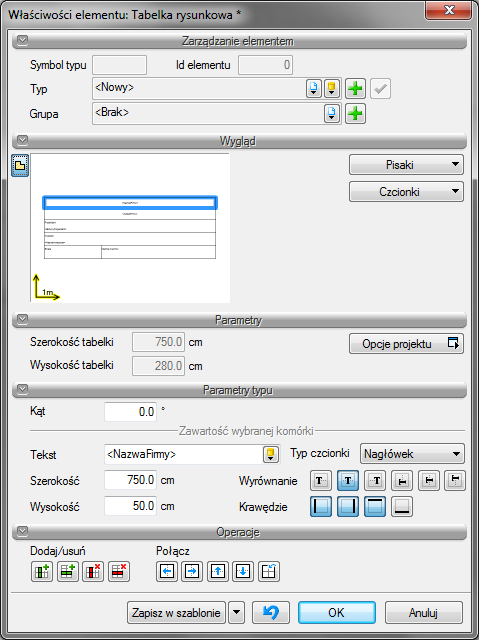The image size is (479, 640).
Task: Delete the selected table row
Action: 119,571
